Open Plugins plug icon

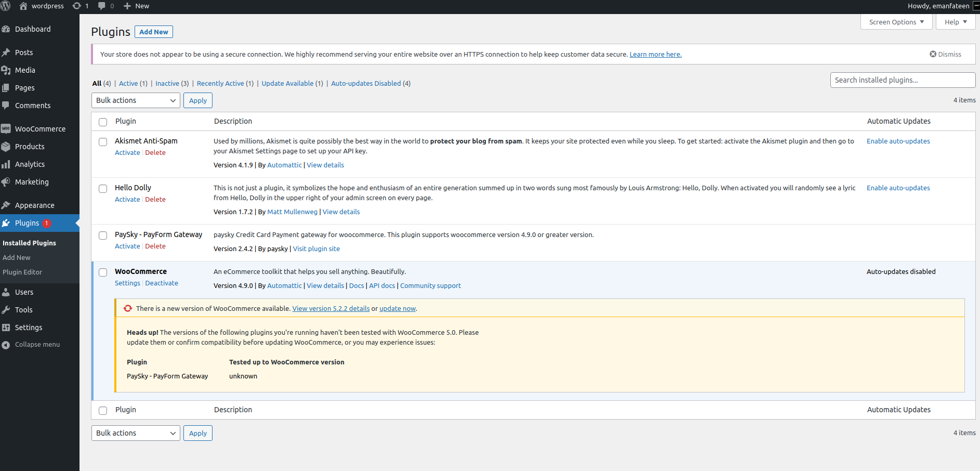click(x=6, y=223)
